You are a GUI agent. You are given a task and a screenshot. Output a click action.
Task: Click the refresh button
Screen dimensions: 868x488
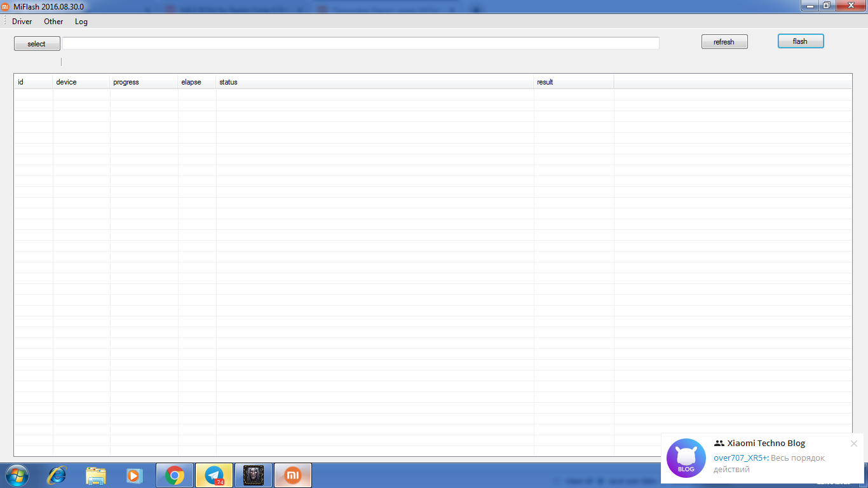click(x=724, y=42)
